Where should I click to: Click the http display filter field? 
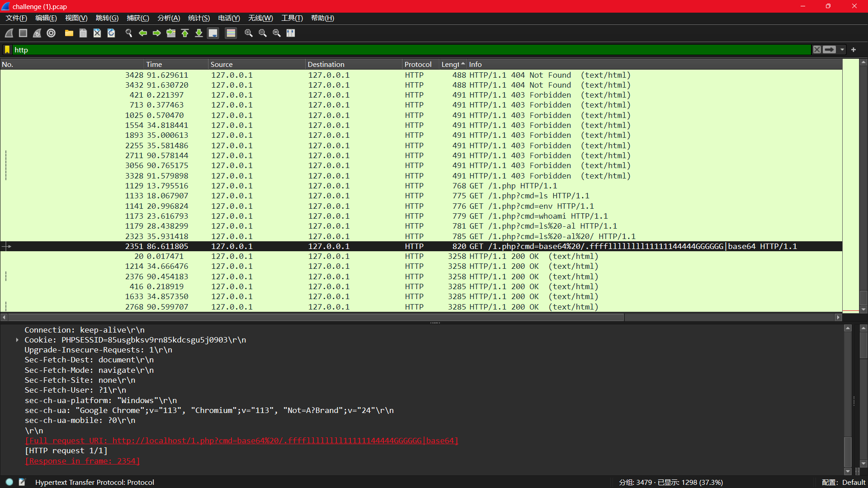point(411,50)
